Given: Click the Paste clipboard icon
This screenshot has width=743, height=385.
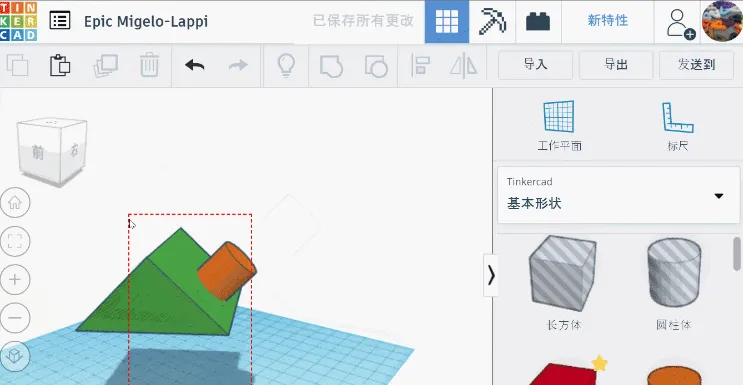Looking at the screenshot, I should [x=60, y=65].
